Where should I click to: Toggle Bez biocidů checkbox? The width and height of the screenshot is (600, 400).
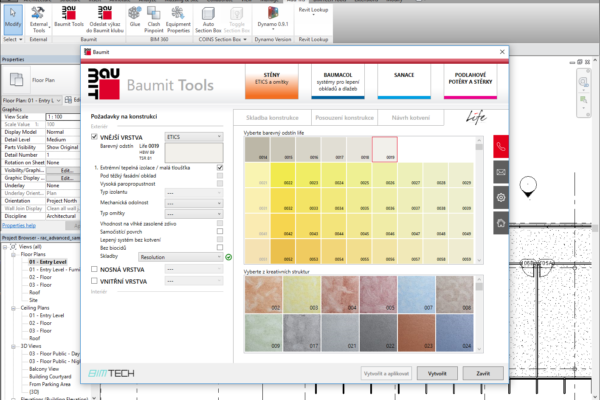tap(220, 247)
